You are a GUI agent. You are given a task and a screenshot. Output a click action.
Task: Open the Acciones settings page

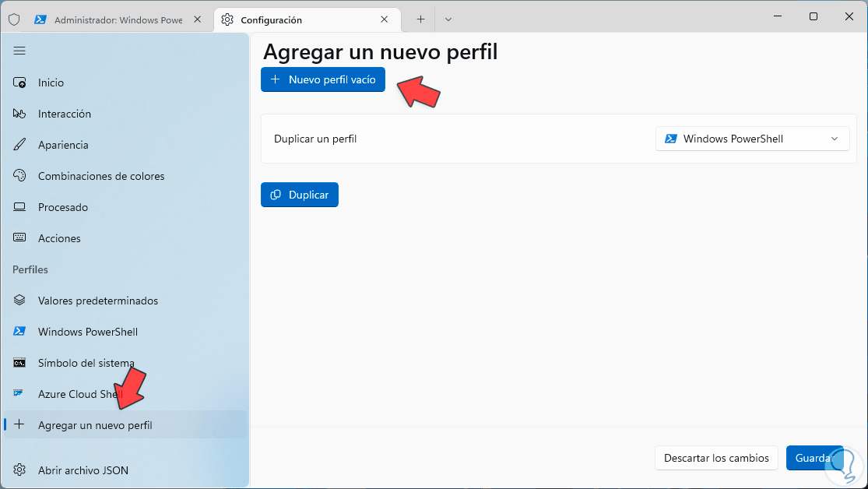tap(125, 238)
